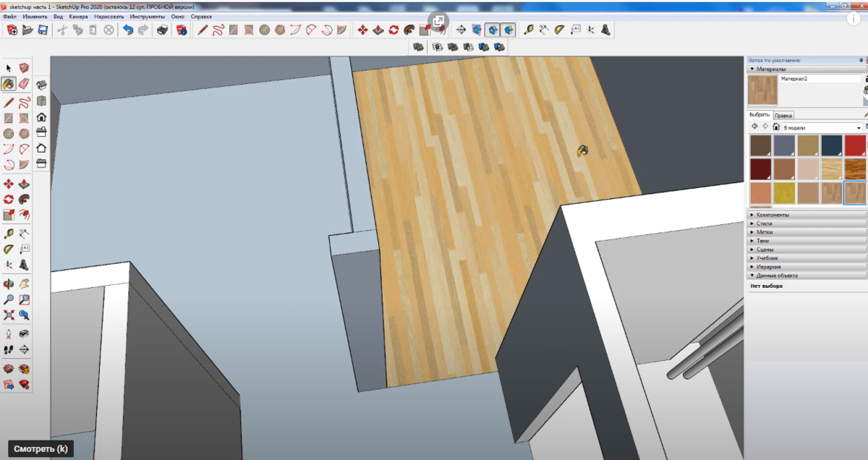
Task: Select the Zoom magnifier tool
Action: 9,299
